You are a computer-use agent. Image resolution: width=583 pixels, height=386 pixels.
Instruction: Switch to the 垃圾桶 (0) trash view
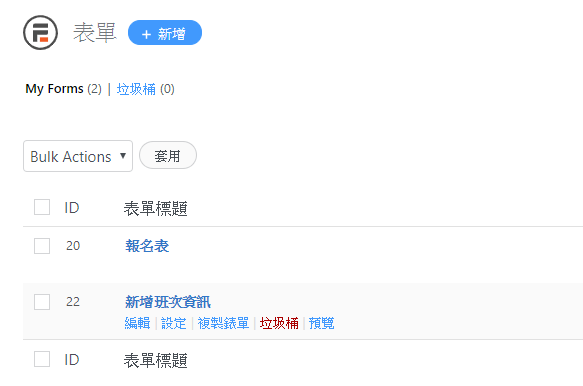145,89
